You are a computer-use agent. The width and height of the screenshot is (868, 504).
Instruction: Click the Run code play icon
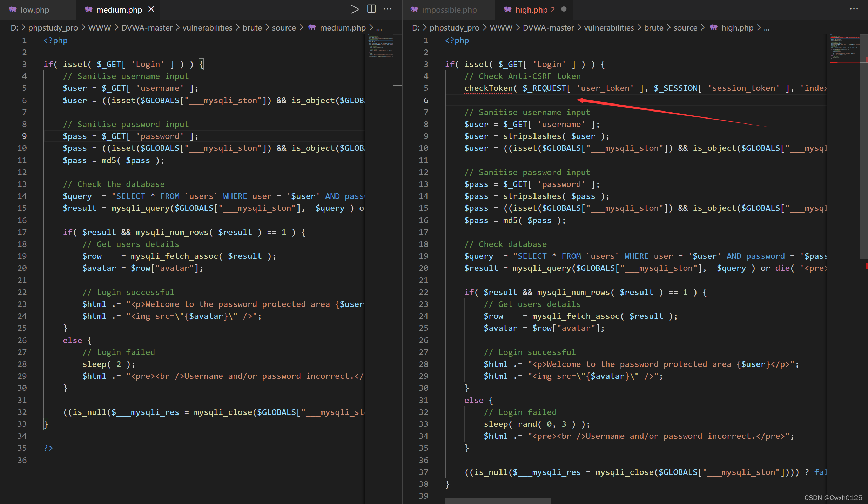354,9
